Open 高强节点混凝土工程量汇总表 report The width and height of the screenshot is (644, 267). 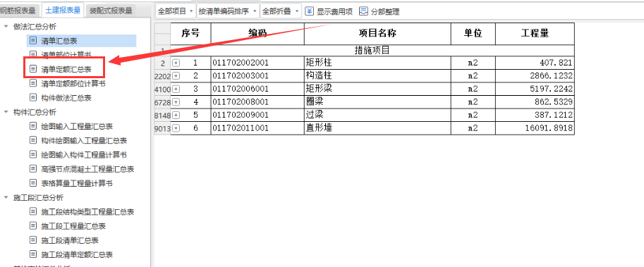(87, 169)
